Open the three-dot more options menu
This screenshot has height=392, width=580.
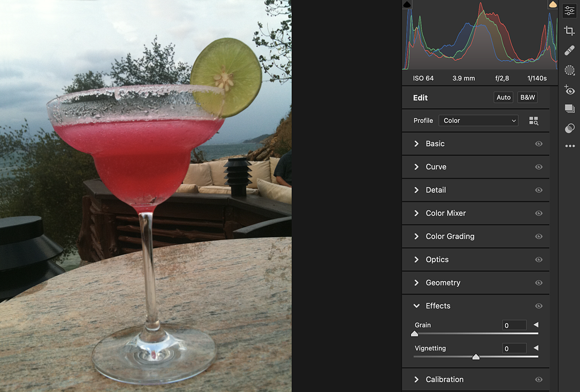pos(570,146)
